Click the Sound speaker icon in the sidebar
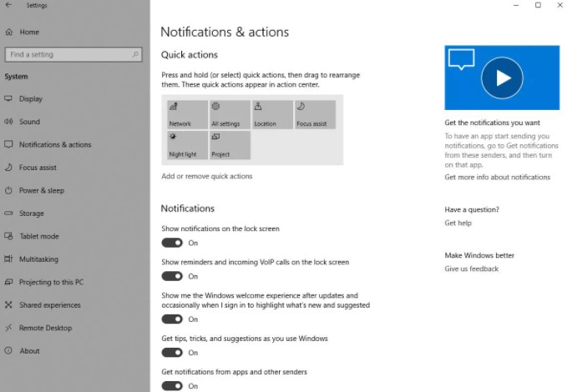Viewport: 567px width, 392px height. [x=8, y=122]
